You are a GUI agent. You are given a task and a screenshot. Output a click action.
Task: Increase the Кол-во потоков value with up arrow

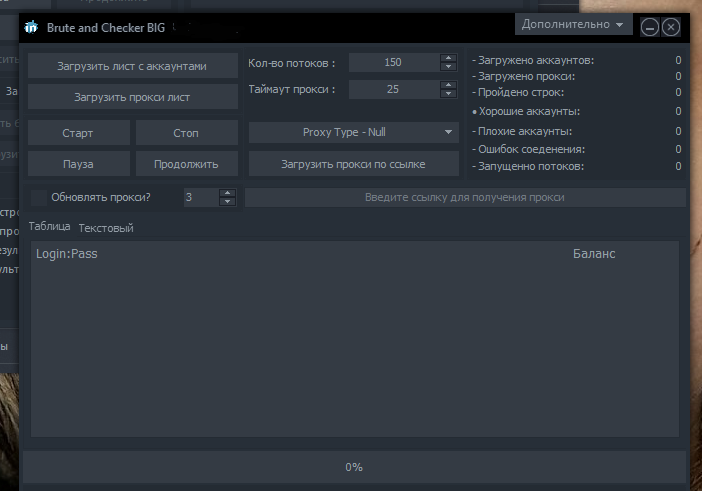[x=448, y=58]
